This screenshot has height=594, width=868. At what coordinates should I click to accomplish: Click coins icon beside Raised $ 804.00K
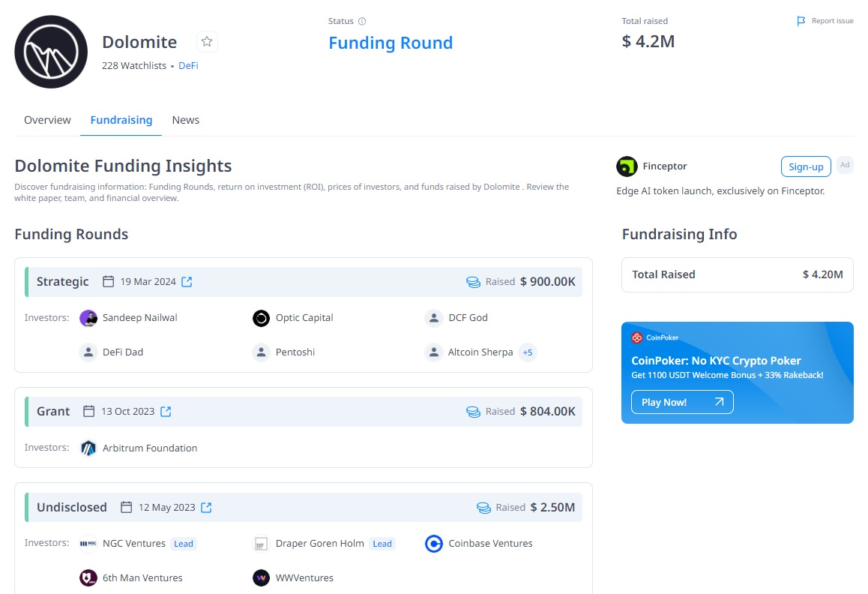[x=473, y=412]
